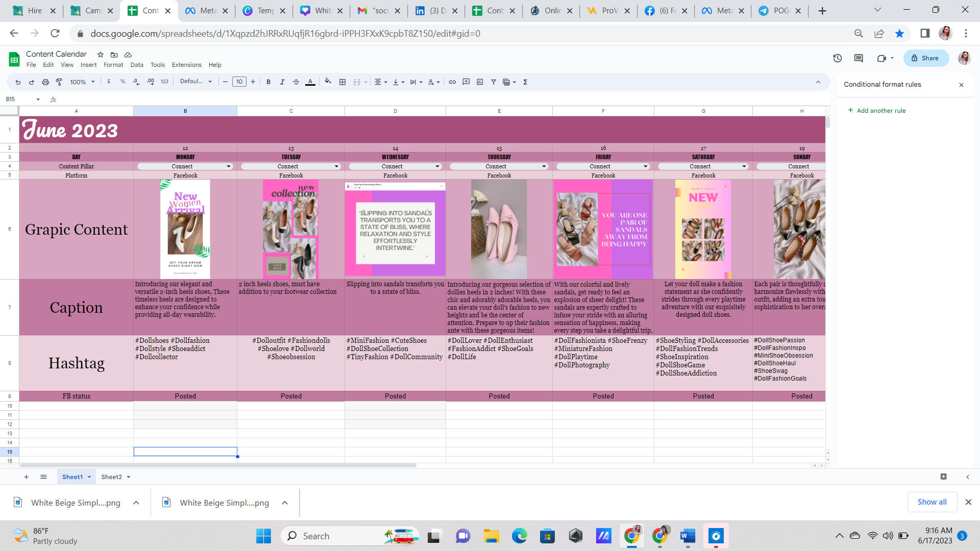This screenshot has width=980, height=551.
Task: Open the File menu
Action: click(31, 65)
